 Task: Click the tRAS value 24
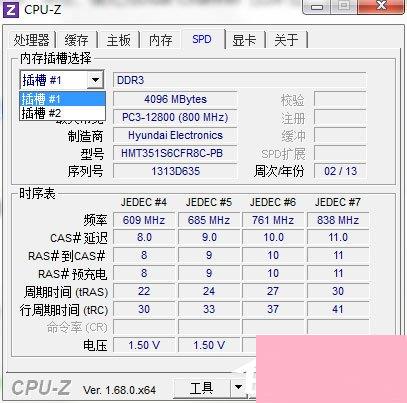(209, 291)
